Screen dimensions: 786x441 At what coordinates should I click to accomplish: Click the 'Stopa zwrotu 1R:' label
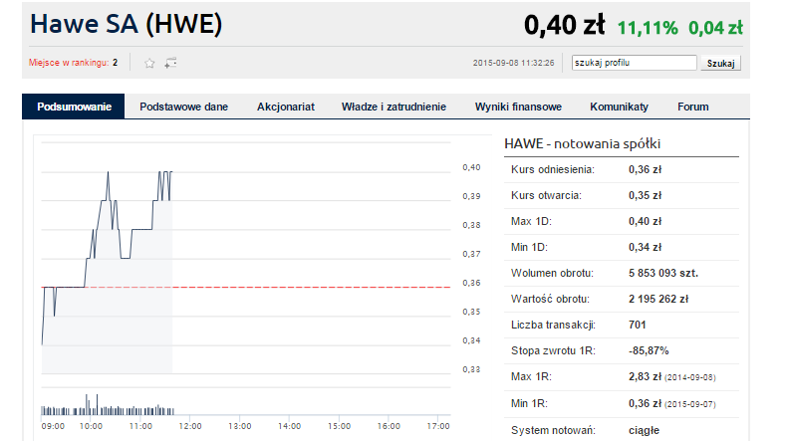[553, 351]
